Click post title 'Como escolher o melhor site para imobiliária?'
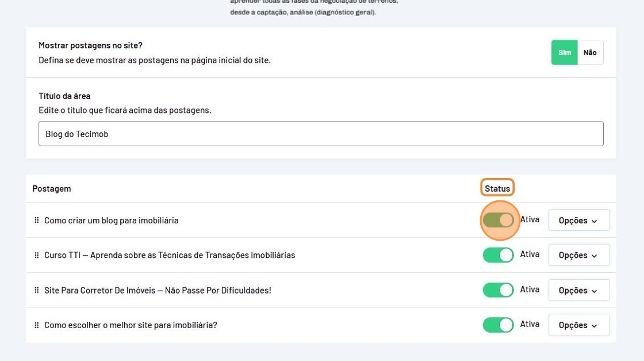This screenshot has width=644, height=361. 131,325
